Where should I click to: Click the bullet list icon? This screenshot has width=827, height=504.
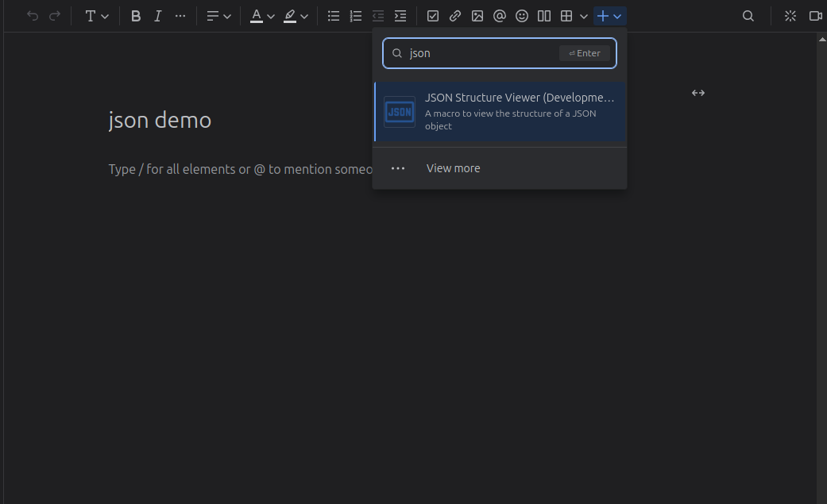click(334, 16)
